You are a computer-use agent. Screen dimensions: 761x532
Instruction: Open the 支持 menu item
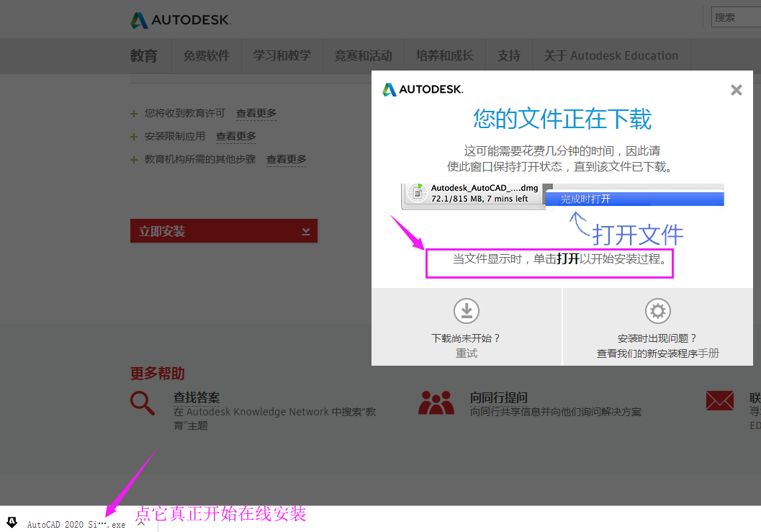508,56
